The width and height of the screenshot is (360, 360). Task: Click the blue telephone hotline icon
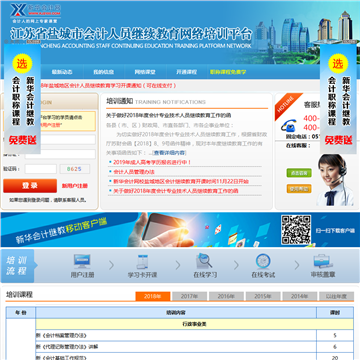pos(289,126)
